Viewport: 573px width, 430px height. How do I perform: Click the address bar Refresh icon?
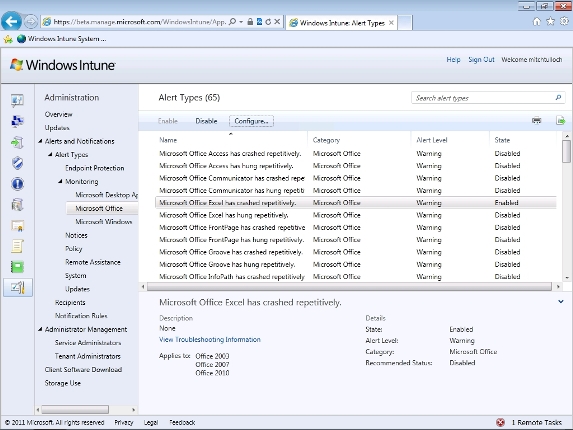[x=268, y=22]
